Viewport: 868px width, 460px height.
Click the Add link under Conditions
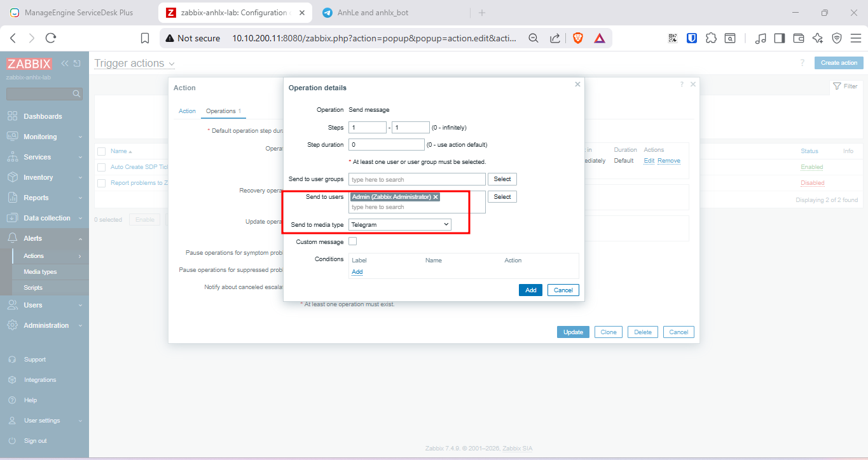tap(357, 272)
